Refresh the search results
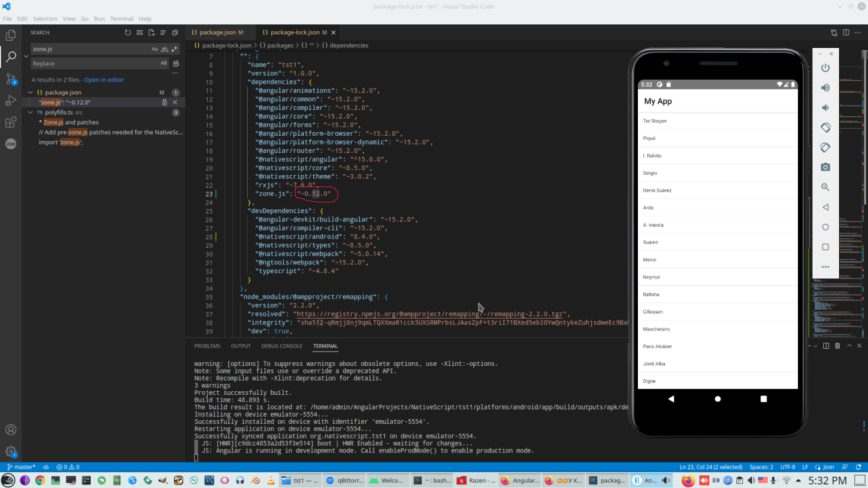Screen dimensions: 868x488 tap(127, 32)
